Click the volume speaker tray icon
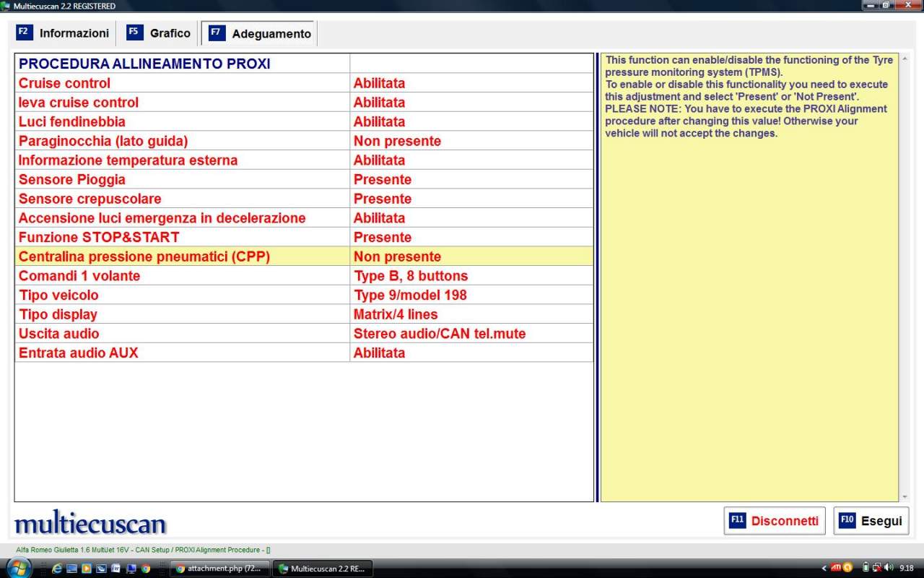The image size is (924, 578). [888, 568]
